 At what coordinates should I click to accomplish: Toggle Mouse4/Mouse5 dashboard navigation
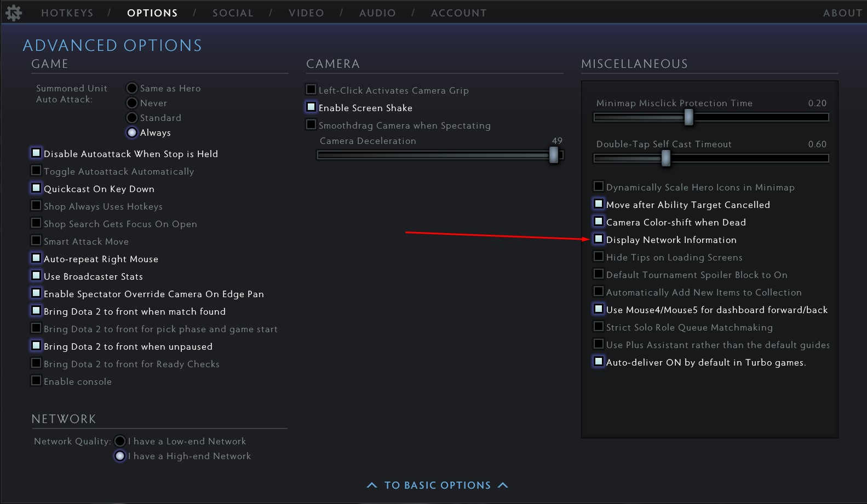(x=599, y=309)
